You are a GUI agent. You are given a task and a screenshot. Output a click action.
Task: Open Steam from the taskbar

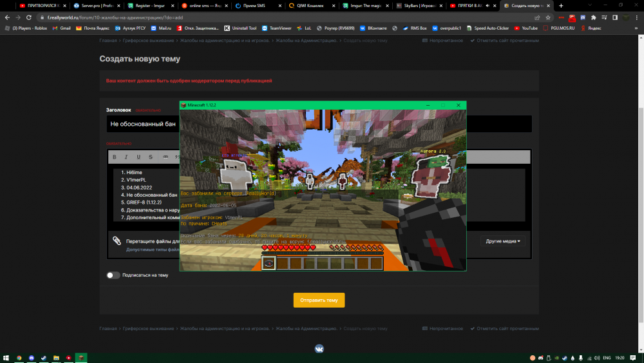point(44,358)
